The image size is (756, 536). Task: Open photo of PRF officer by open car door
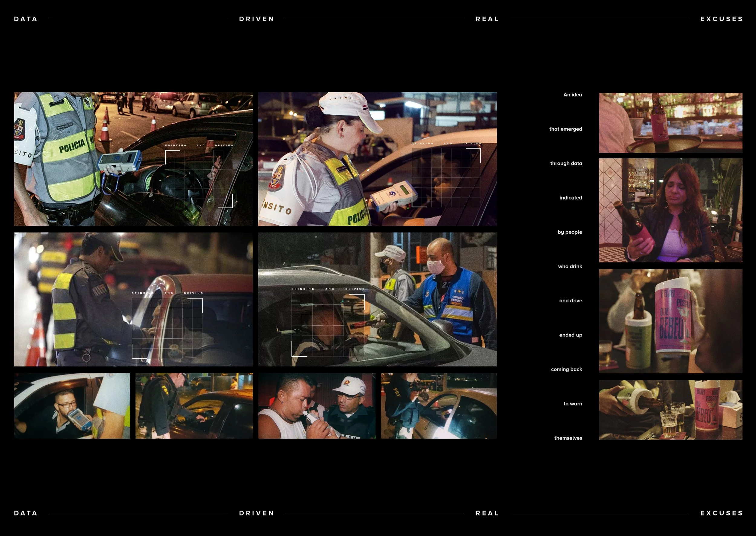coord(439,406)
